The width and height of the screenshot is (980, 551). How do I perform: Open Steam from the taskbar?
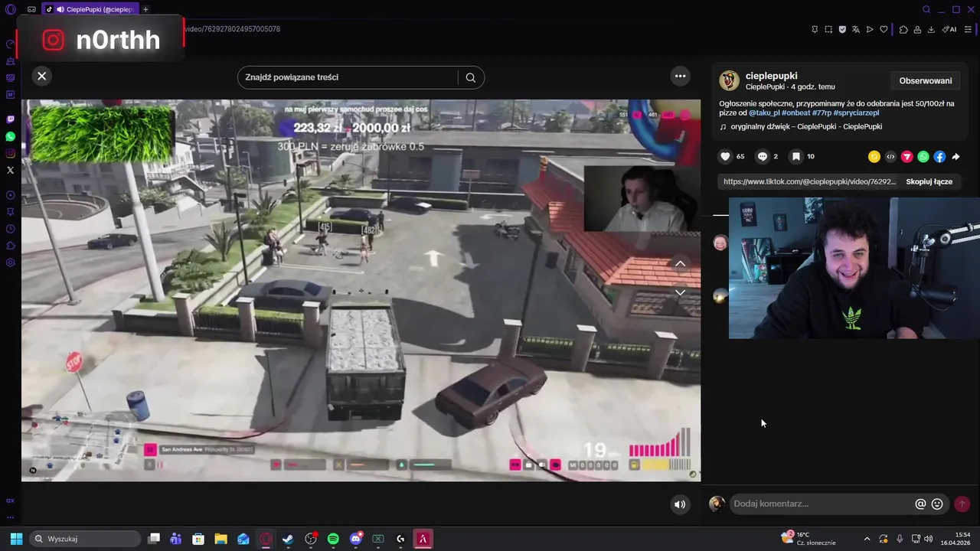(288, 539)
